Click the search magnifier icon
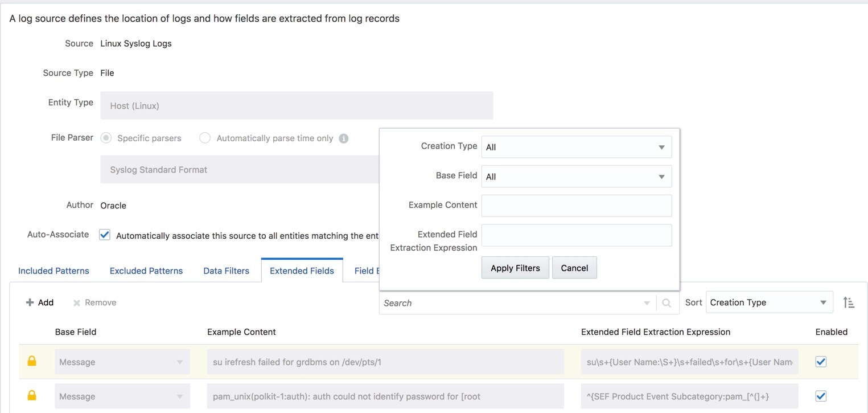The height and width of the screenshot is (413, 868). (667, 303)
